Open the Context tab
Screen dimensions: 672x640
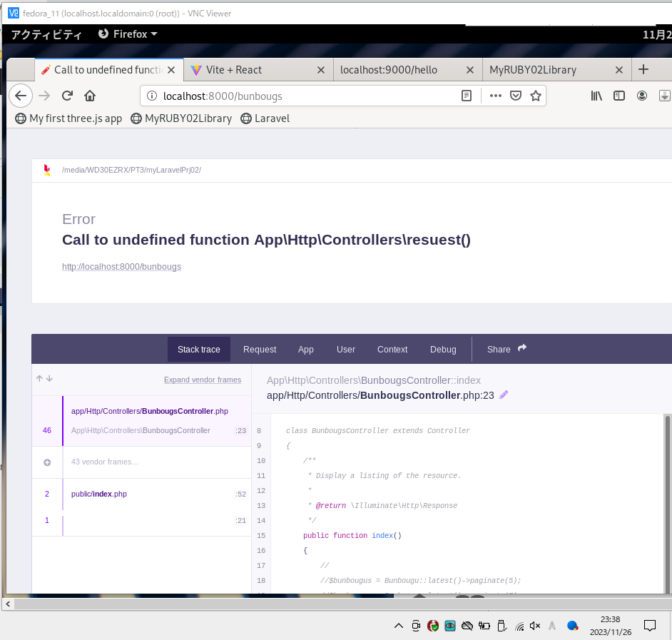(392, 350)
